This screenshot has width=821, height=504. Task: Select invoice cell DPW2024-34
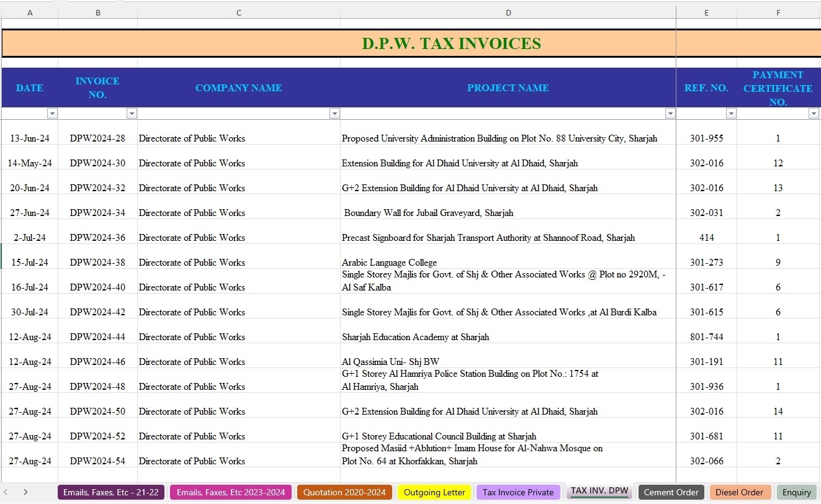pyautogui.click(x=97, y=207)
